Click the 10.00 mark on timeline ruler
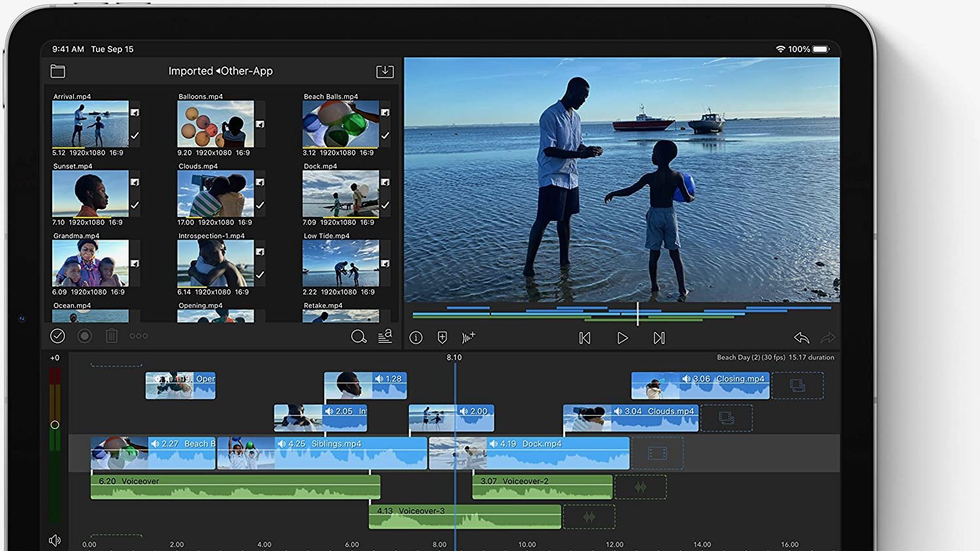This screenshot has width=980, height=551. click(527, 544)
